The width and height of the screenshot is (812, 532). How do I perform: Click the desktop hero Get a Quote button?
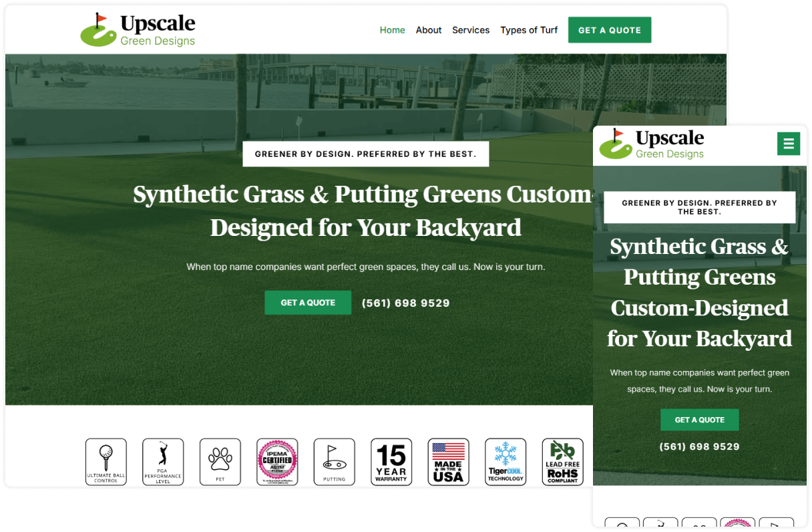point(308,303)
